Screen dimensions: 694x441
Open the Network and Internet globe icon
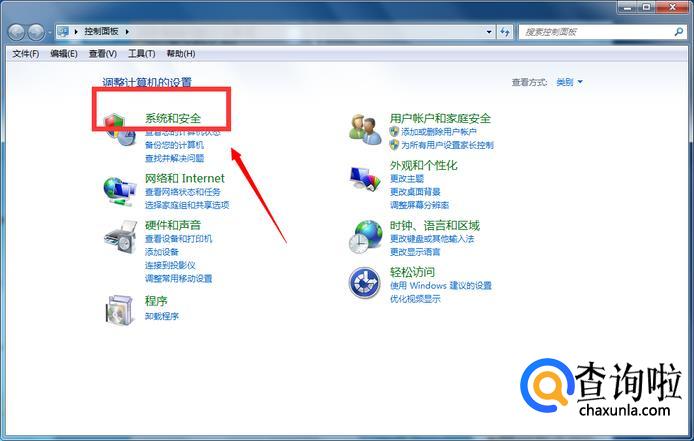[x=120, y=191]
